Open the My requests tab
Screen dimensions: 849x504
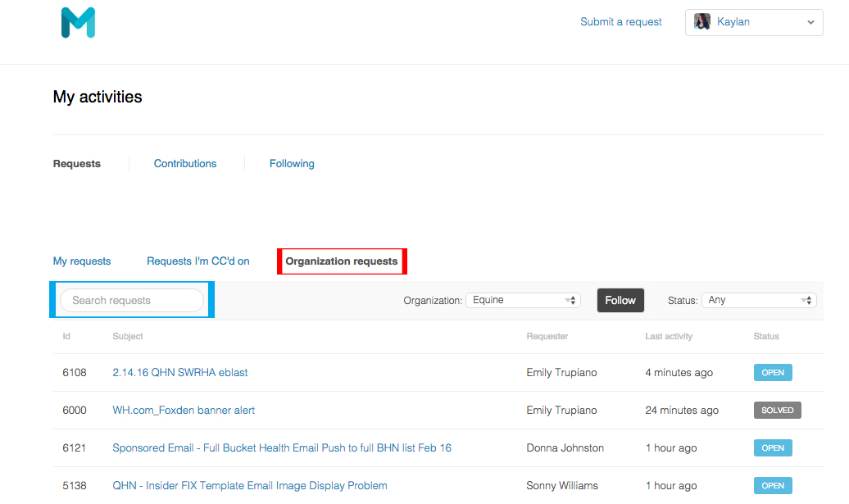[x=82, y=261]
